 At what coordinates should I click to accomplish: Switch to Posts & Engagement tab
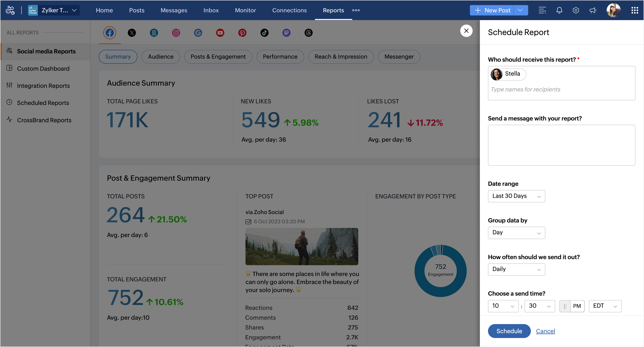(x=218, y=57)
